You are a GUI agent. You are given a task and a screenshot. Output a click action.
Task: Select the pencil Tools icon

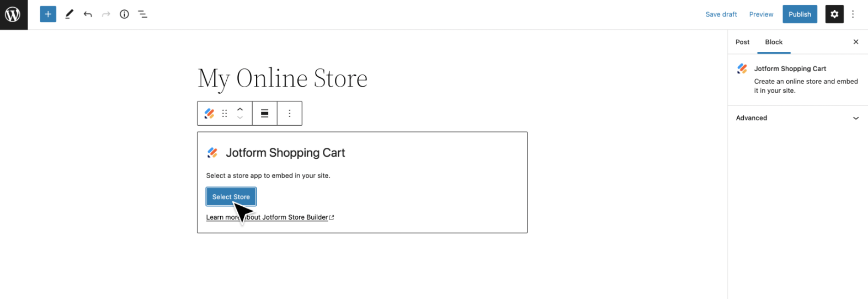click(69, 14)
